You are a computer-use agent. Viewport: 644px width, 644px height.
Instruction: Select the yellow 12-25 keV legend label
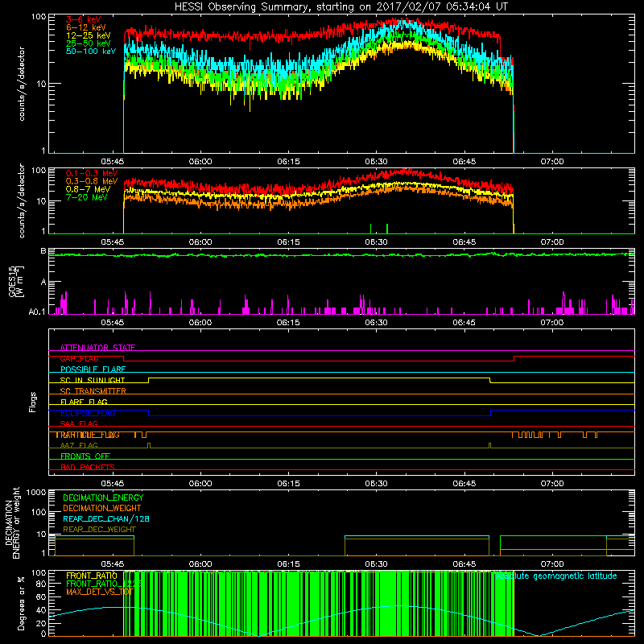[88, 35]
